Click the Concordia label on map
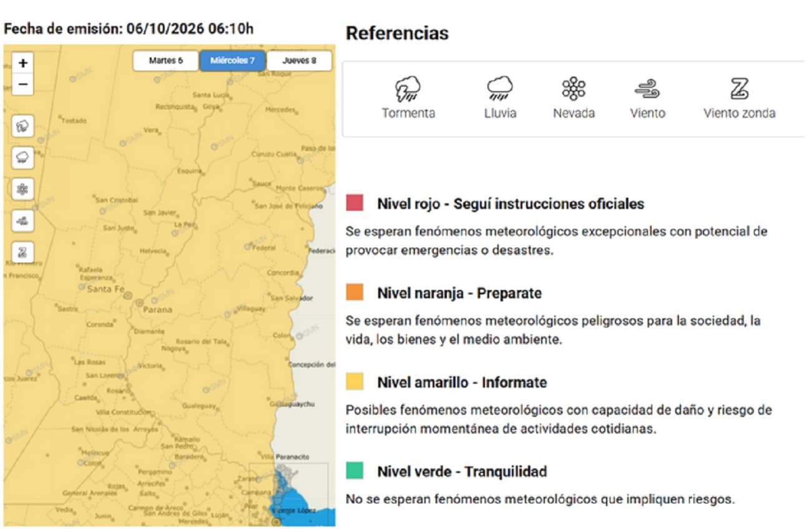 (283, 273)
